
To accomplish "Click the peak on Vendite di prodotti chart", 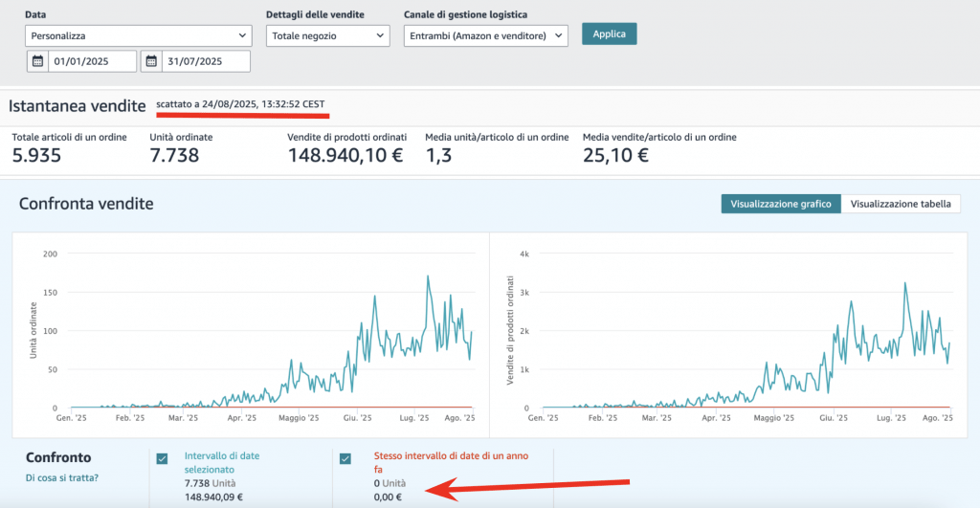I will (904, 283).
